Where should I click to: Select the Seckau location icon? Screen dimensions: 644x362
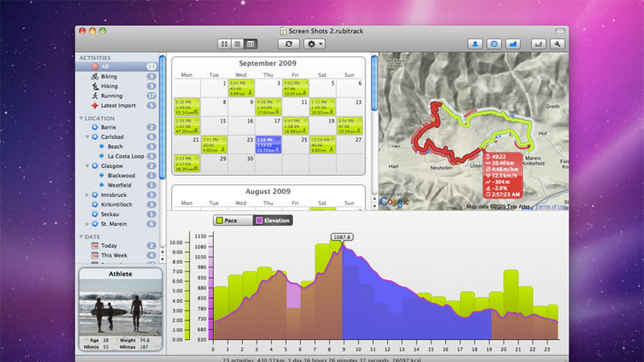click(x=95, y=214)
